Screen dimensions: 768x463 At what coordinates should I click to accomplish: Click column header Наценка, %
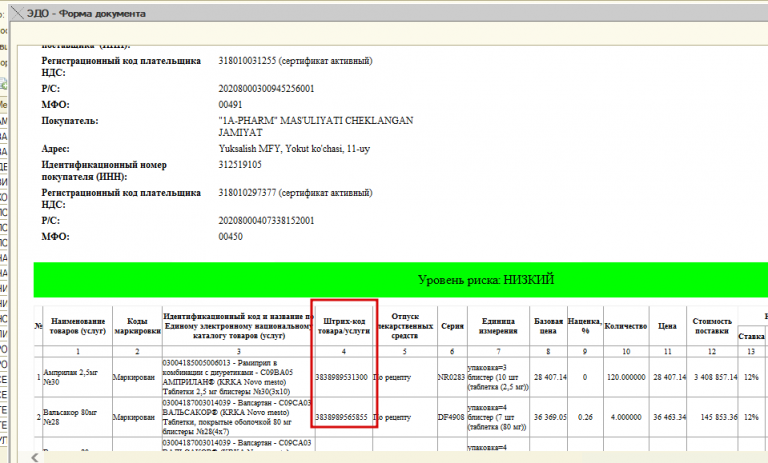coord(585,326)
